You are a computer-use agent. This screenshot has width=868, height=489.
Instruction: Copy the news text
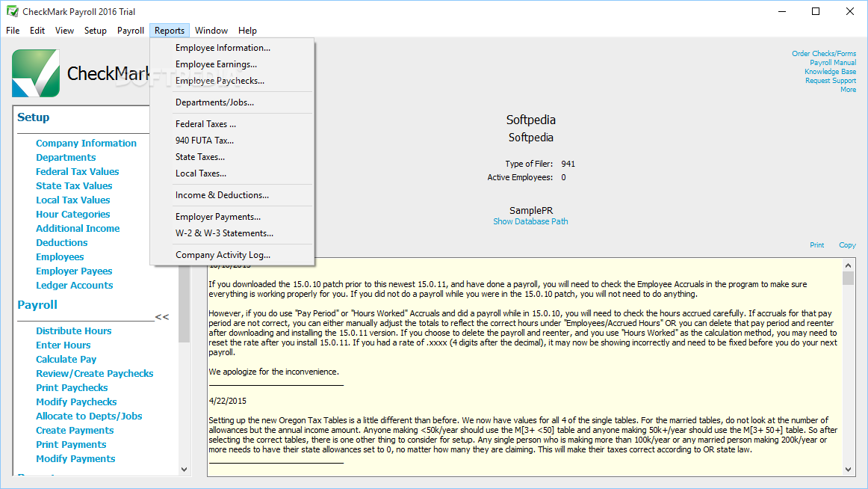click(847, 244)
